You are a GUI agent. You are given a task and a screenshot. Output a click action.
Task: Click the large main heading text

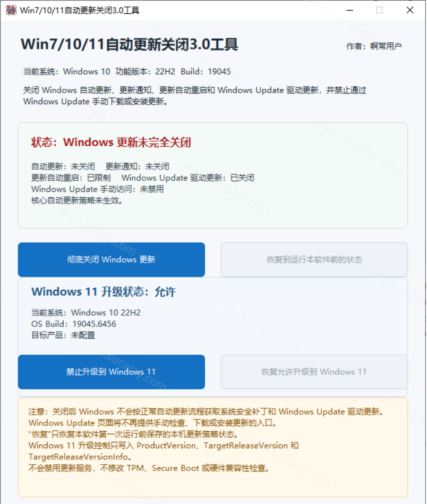click(130, 44)
